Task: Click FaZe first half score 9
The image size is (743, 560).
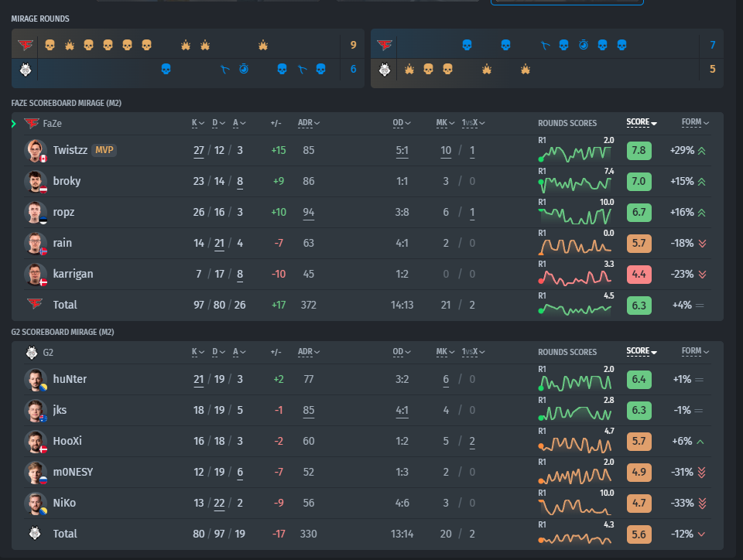Action: [353, 45]
